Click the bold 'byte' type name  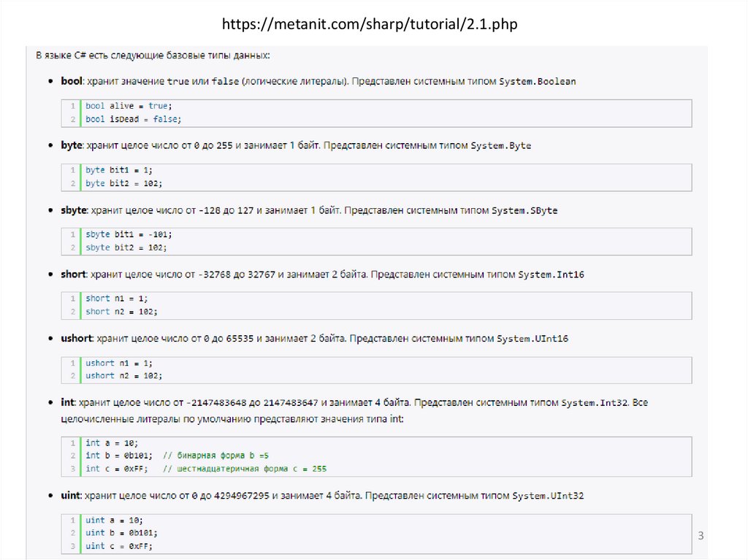pos(71,145)
